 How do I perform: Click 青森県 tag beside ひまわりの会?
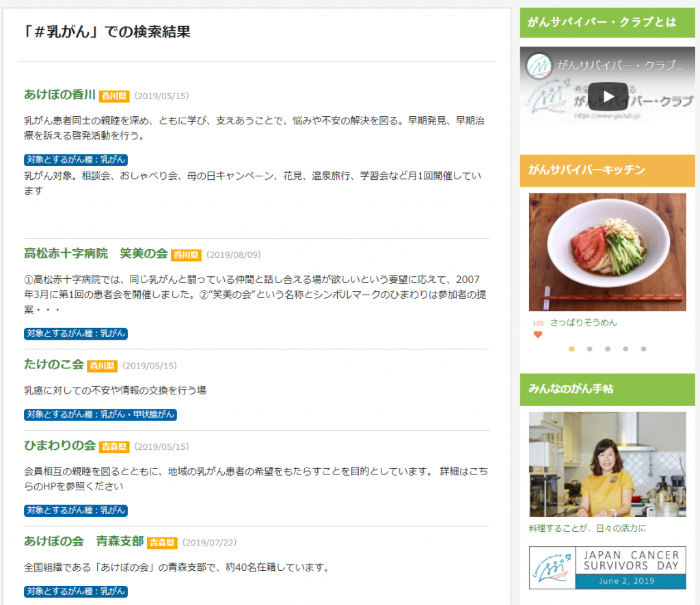[x=114, y=447]
